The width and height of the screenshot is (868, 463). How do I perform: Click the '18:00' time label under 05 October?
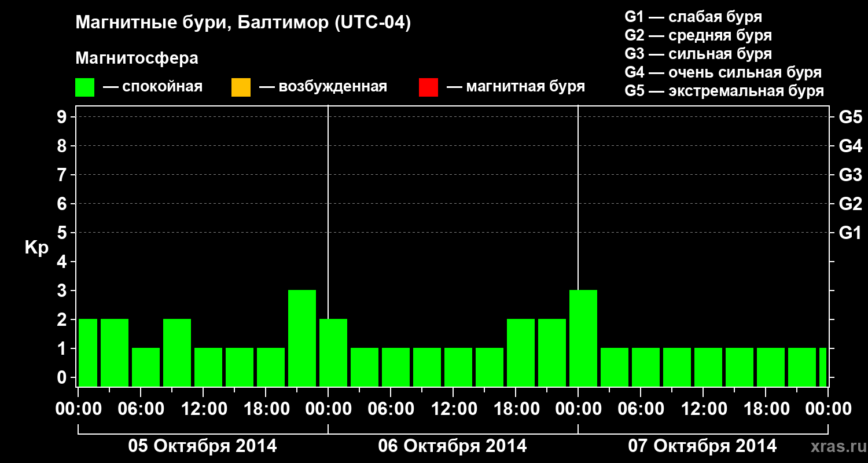tap(266, 409)
